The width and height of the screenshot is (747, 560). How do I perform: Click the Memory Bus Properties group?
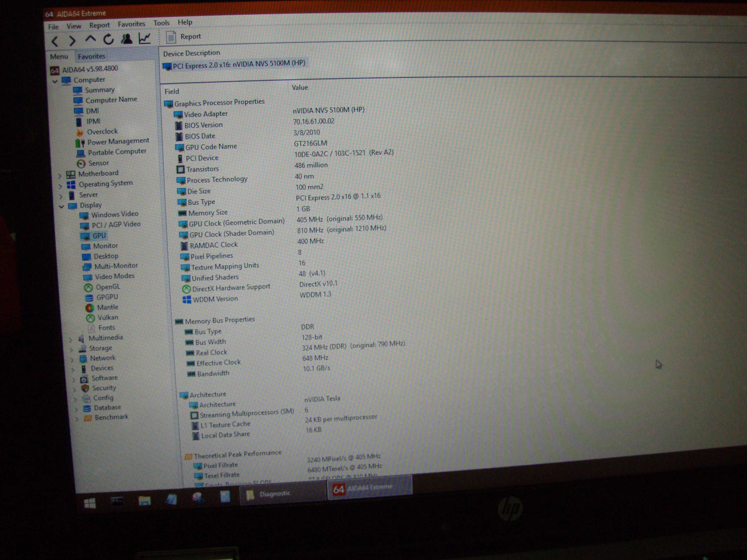pos(215,320)
